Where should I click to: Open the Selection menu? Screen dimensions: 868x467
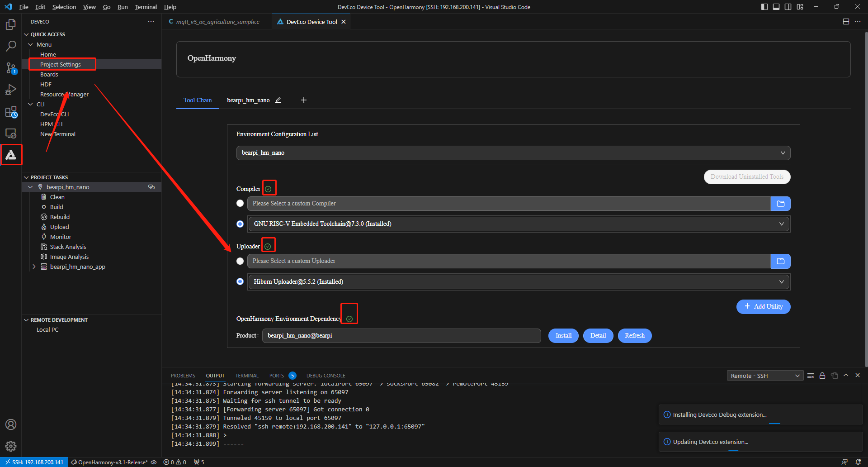point(64,7)
